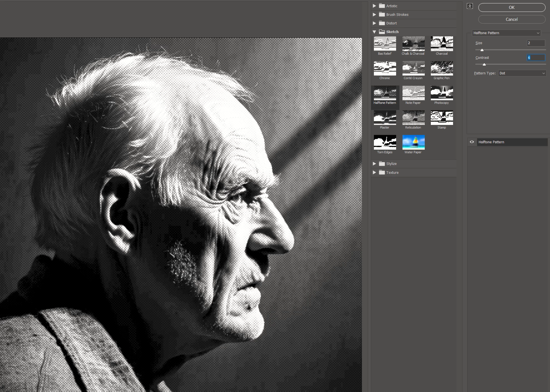This screenshot has width=550, height=392.
Task: Apply the Graphic Pen filter thumbnail
Action: (442, 68)
